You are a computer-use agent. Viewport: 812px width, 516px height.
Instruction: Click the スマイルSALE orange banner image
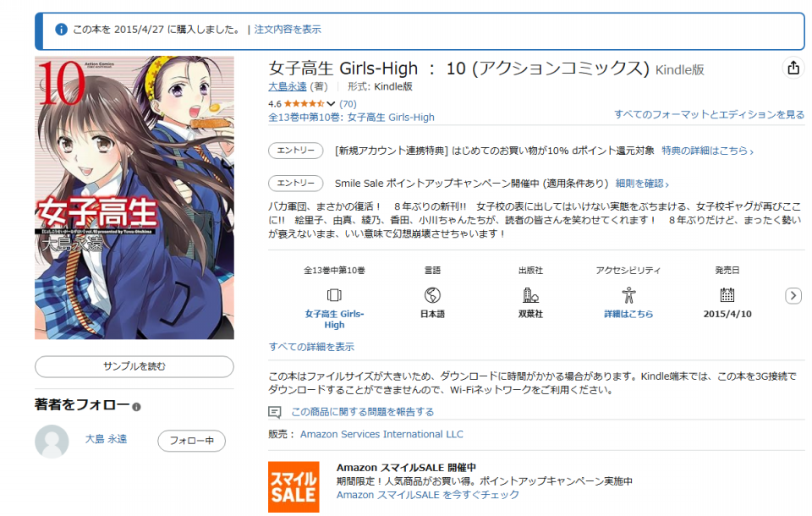coord(294,487)
